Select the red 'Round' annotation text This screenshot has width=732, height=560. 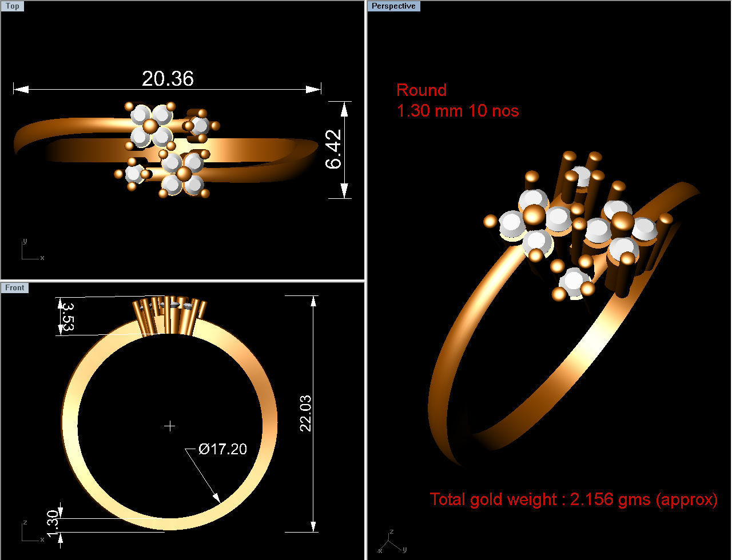coord(421,90)
